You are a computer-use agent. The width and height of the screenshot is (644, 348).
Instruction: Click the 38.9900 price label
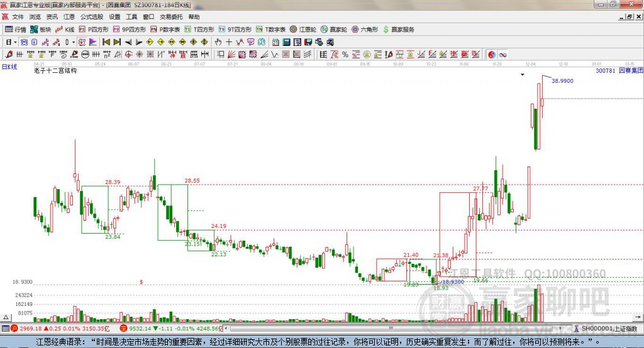coord(562,81)
